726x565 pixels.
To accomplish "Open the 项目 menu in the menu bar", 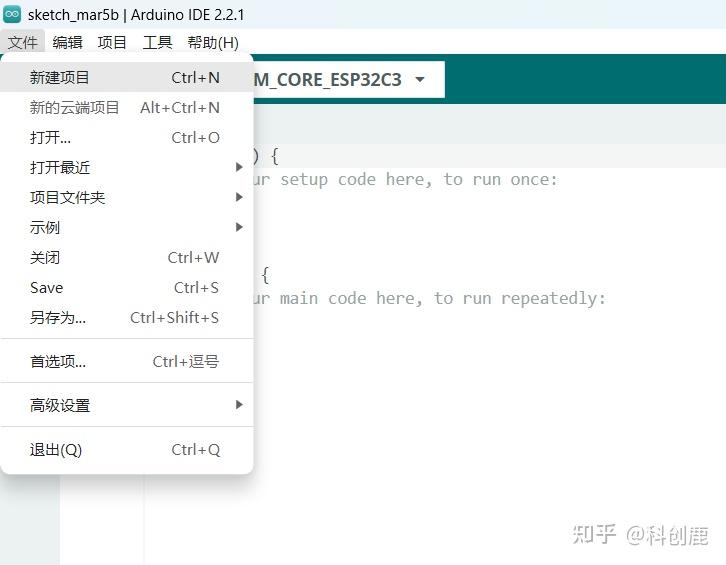I will [112, 43].
